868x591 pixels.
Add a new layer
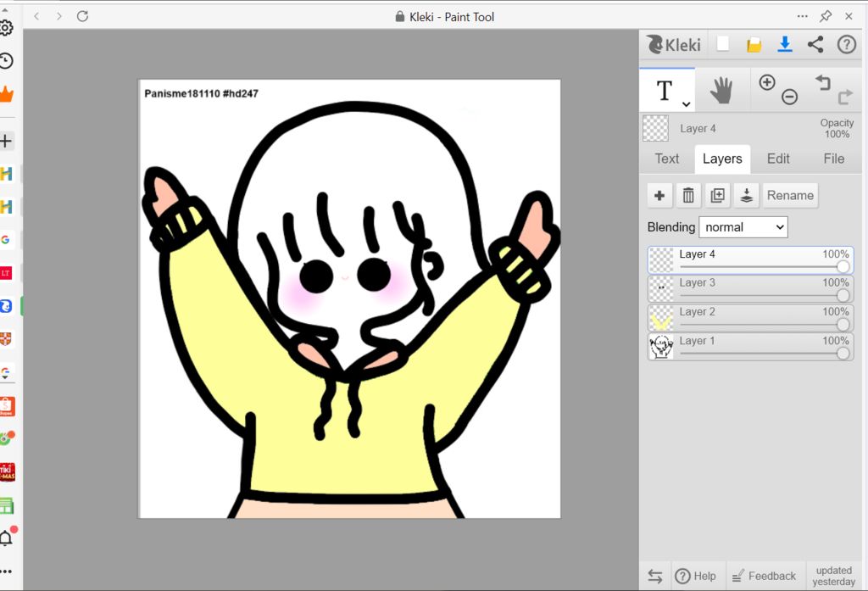[659, 196]
